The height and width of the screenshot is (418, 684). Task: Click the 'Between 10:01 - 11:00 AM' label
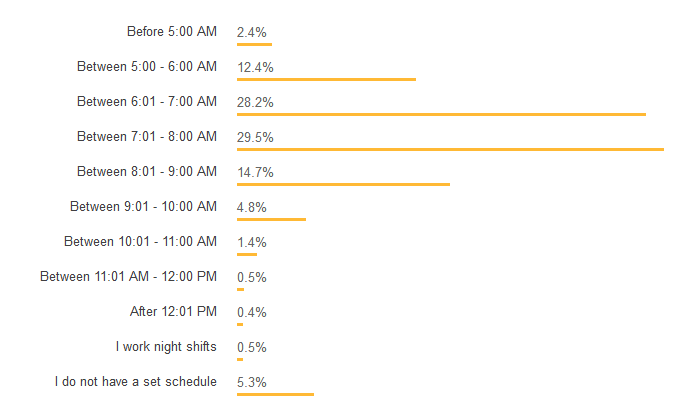[140, 241]
